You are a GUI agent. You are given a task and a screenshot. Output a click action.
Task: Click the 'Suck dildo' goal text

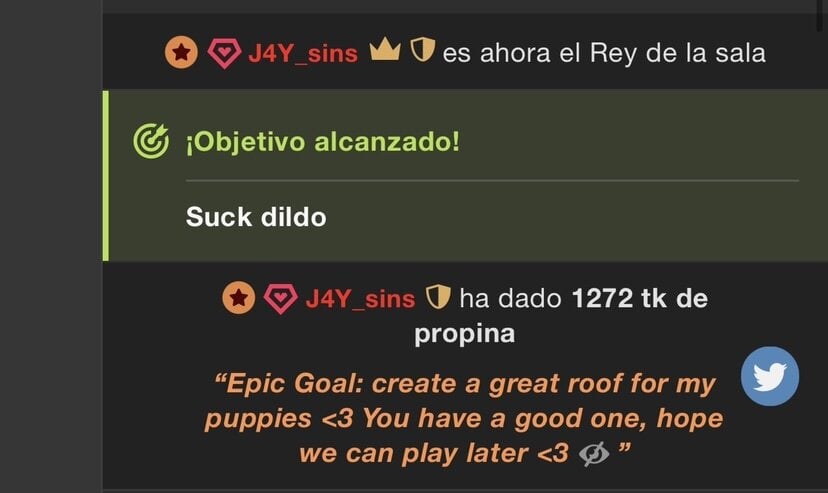click(256, 217)
